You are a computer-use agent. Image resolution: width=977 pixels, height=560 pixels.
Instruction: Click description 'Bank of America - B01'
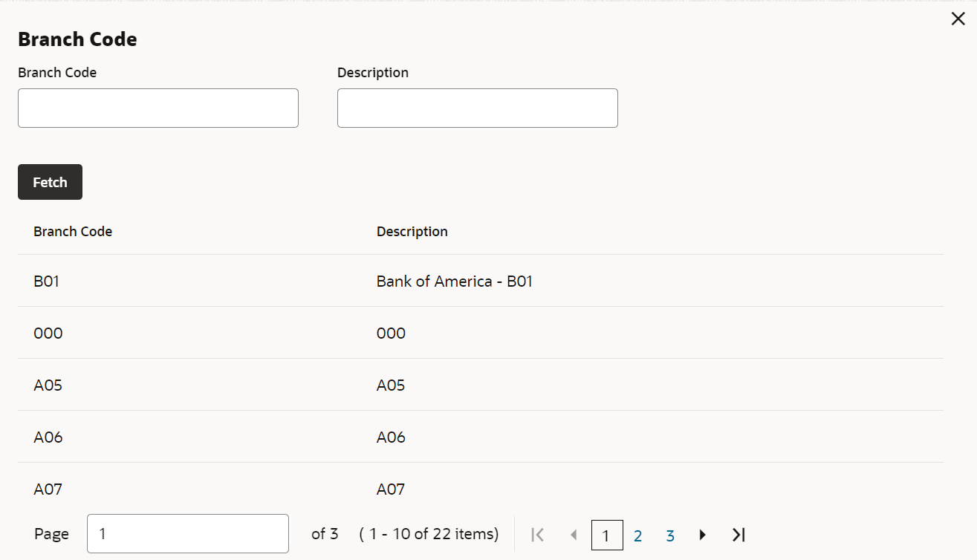[455, 281]
